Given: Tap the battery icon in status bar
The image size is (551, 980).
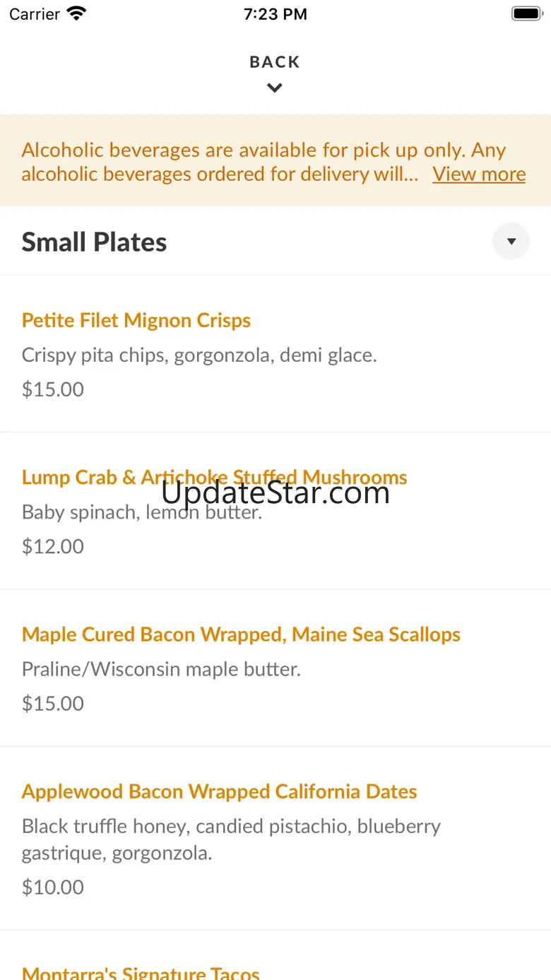Looking at the screenshot, I should point(526,14).
